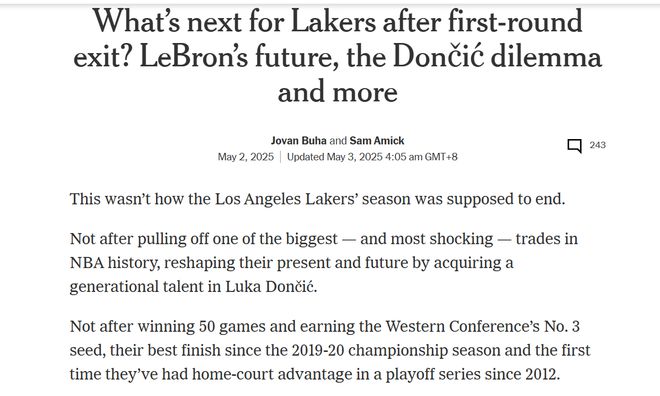
Task: Click the word "and" between author names
Action: tap(338, 141)
